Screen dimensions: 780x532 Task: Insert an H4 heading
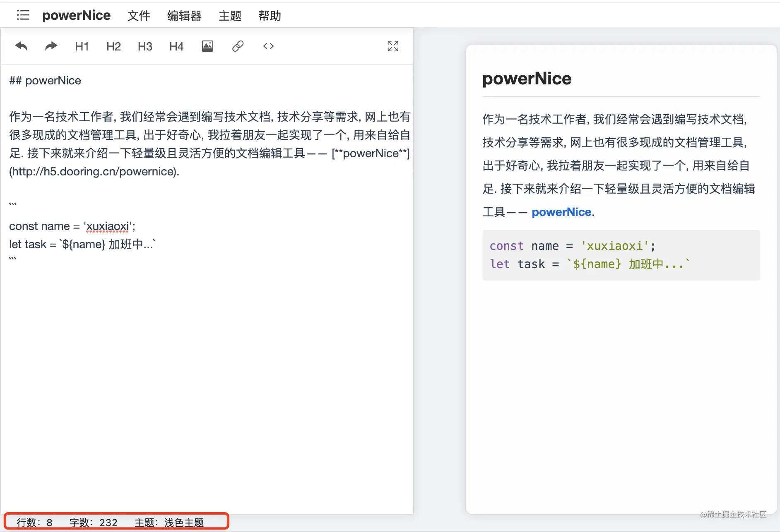[x=176, y=46]
